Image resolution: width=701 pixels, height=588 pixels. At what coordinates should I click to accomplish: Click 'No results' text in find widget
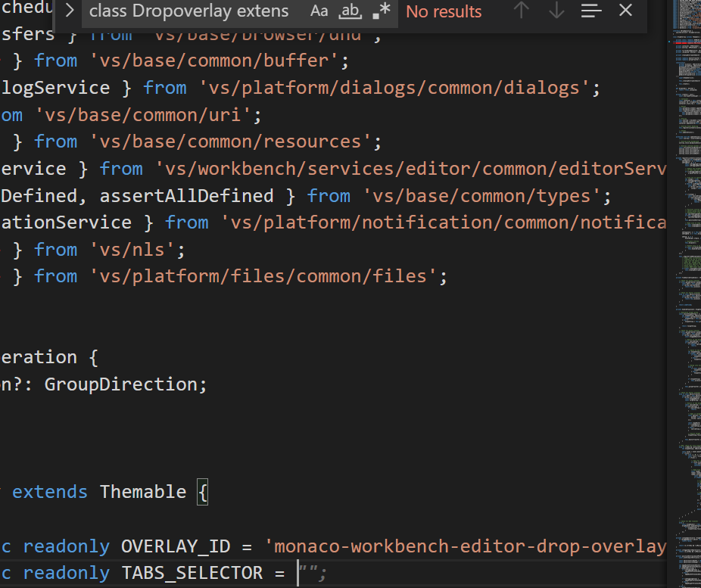444,11
